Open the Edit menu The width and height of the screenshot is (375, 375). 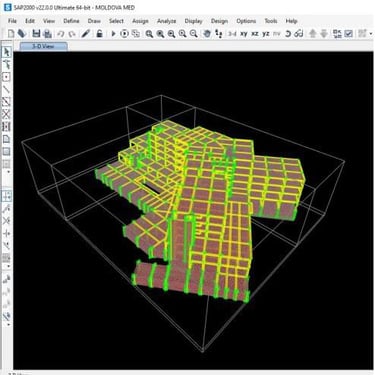click(x=30, y=21)
